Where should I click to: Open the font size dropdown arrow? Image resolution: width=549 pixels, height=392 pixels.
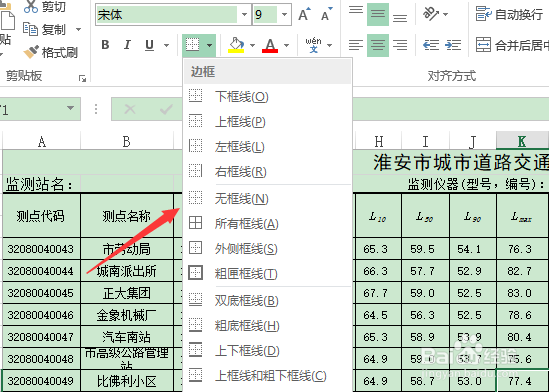[x=284, y=15]
